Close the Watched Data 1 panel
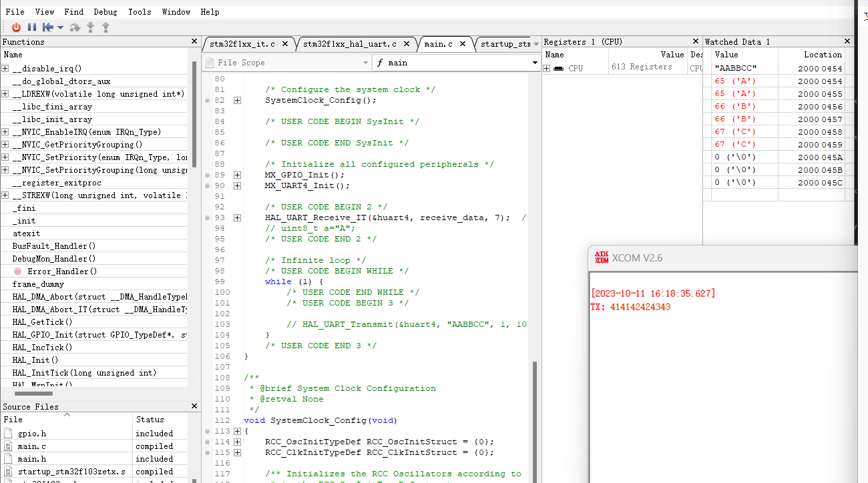This screenshot has height=483, width=868. pyautogui.click(x=847, y=41)
